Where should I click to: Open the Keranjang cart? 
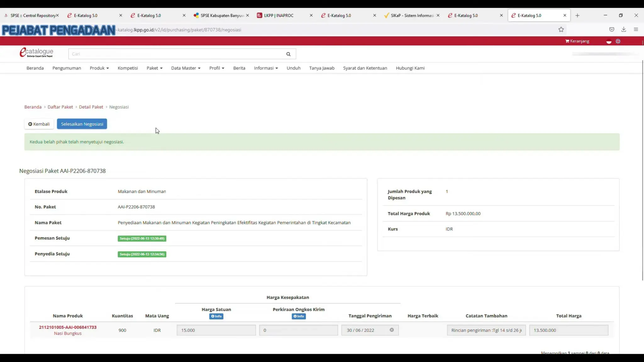click(577, 41)
